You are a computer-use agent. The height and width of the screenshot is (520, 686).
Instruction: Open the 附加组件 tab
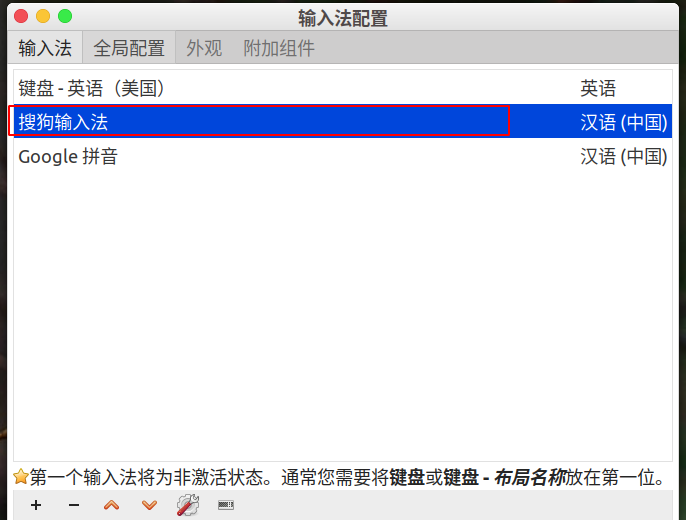tap(279, 48)
